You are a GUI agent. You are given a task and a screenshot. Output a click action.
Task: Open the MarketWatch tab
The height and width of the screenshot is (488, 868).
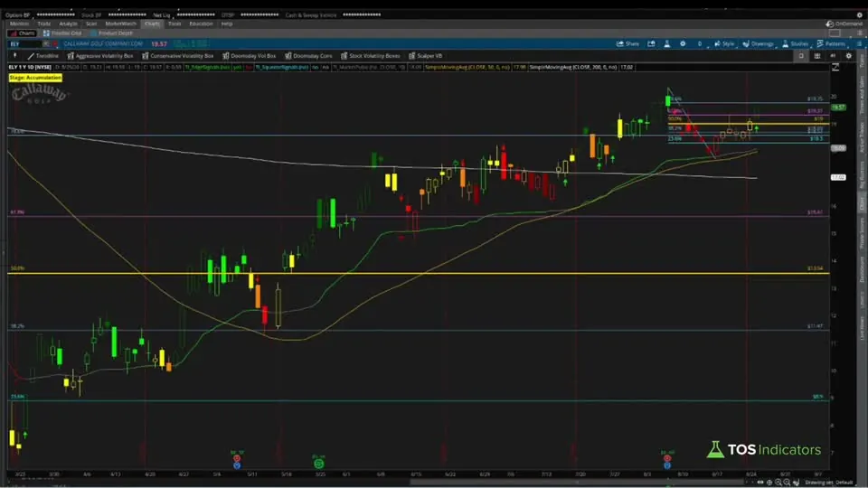[x=120, y=23]
